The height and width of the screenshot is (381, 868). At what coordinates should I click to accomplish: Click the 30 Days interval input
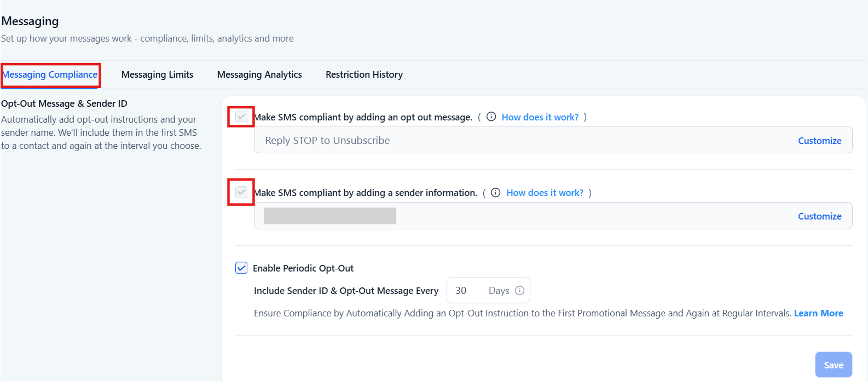point(462,291)
